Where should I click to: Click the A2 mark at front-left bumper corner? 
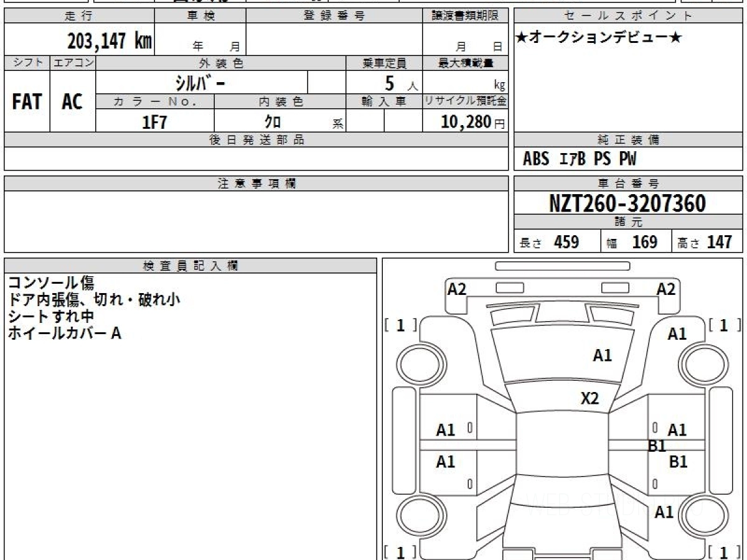pyautogui.click(x=457, y=289)
